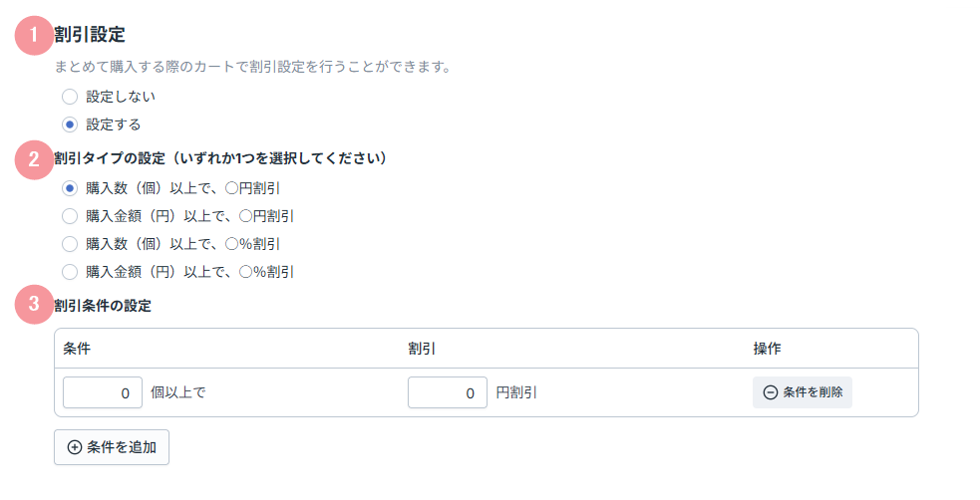
Task: Click the minus circle icon beside 条件を削除
Action: tap(771, 392)
